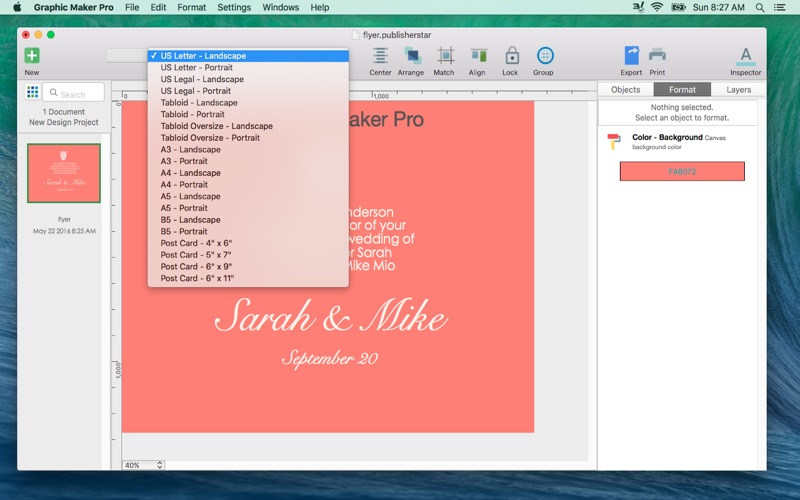The width and height of the screenshot is (800, 500).
Task: Click the Spotlight search icon in menu bar
Action: [x=760, y=7]
